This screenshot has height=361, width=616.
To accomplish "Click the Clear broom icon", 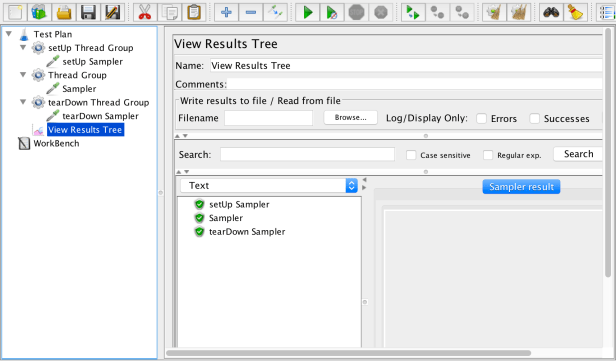I will click(x=494, y=13).
